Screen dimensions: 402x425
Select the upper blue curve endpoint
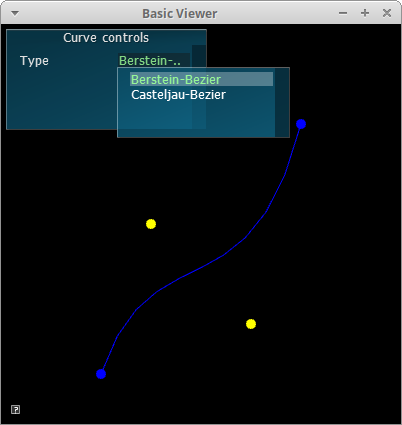tap(301, 124)
